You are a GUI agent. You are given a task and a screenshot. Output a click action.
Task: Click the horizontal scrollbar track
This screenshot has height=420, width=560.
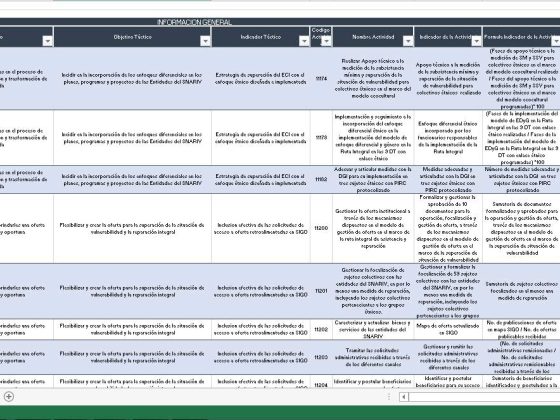484,397
